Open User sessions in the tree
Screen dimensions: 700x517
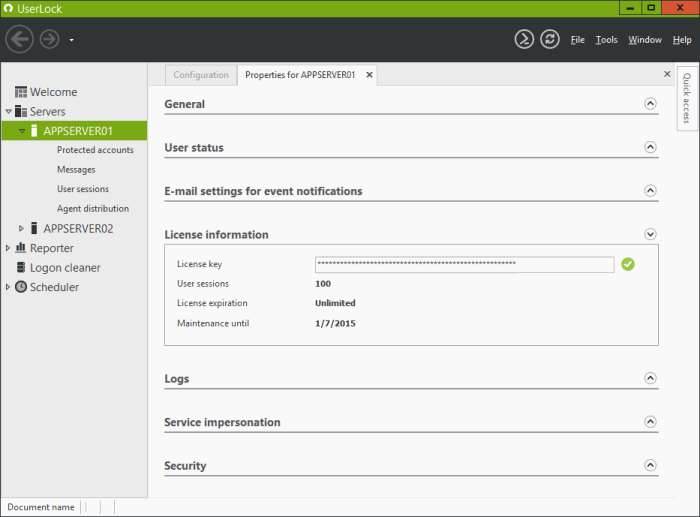[x=83, y=189]
